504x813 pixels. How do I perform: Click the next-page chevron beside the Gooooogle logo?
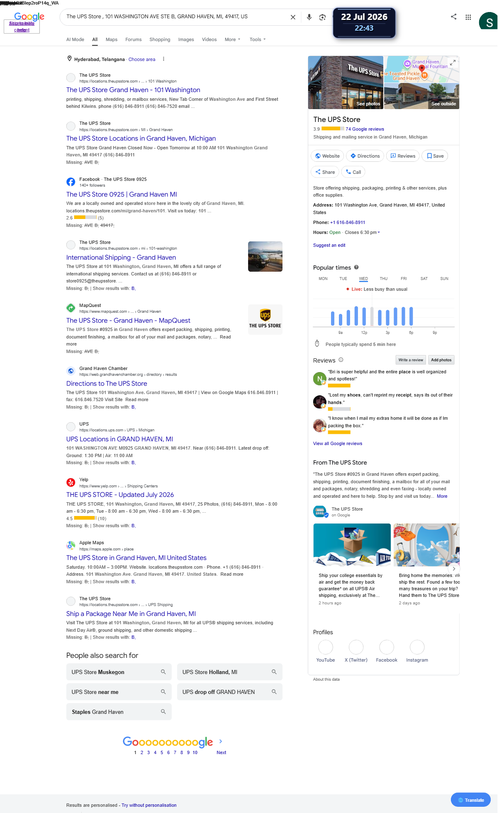[221, 741]
